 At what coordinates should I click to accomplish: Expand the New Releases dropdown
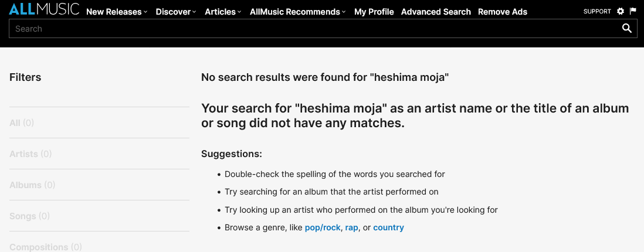tap(117, 12)
